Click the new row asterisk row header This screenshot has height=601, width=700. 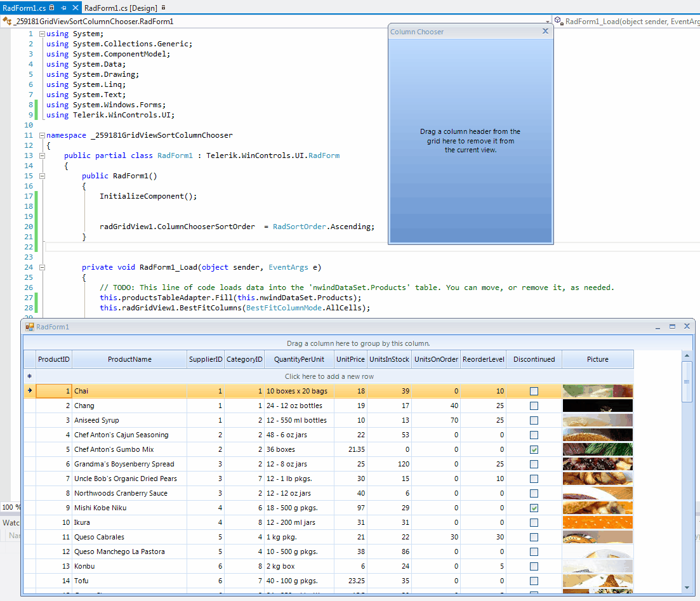point(29,376)
